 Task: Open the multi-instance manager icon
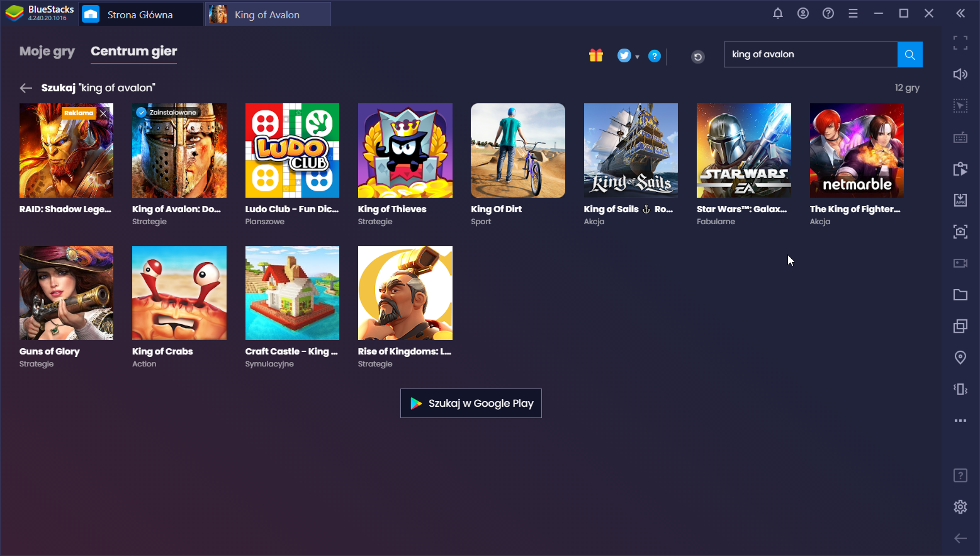click(x=960, y=326)
